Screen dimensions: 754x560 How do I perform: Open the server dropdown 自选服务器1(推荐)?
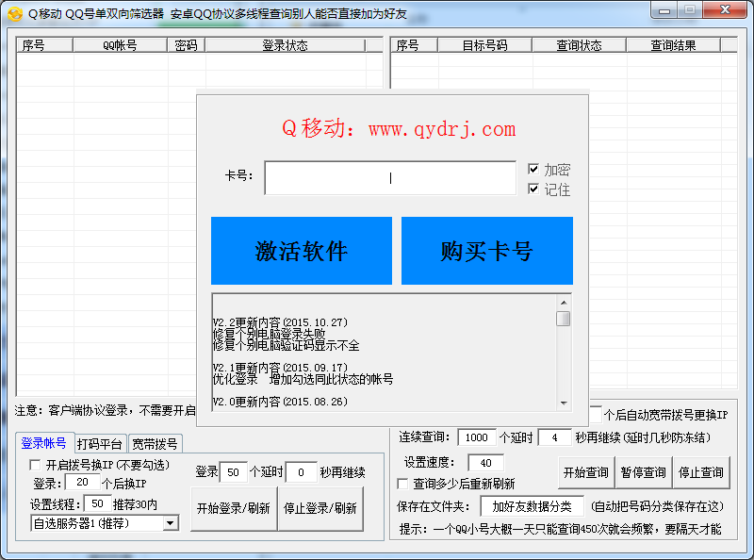[105, 523]
